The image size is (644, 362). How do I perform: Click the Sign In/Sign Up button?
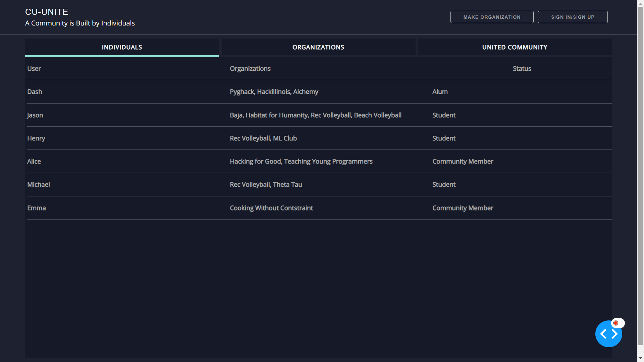573,17
